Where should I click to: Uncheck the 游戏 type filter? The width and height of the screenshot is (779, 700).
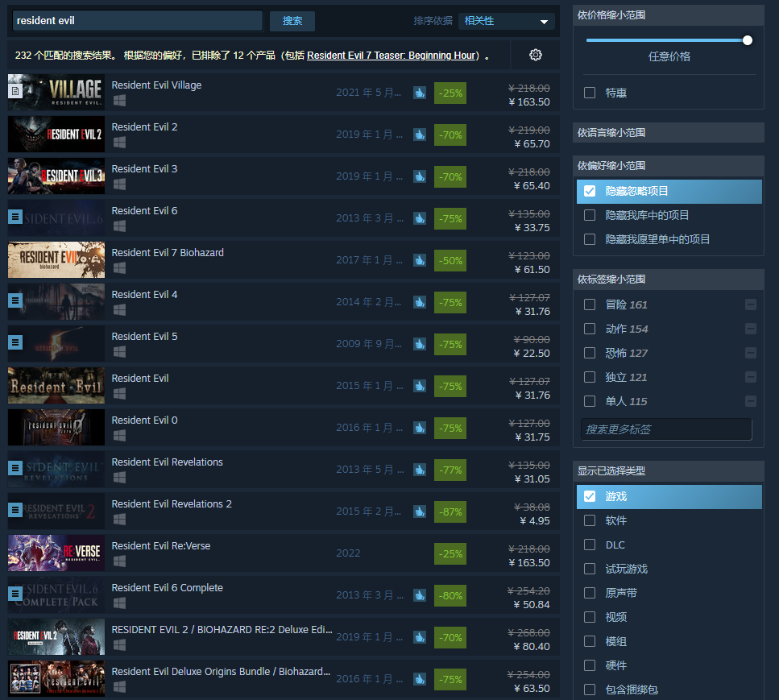click(590, 496)
